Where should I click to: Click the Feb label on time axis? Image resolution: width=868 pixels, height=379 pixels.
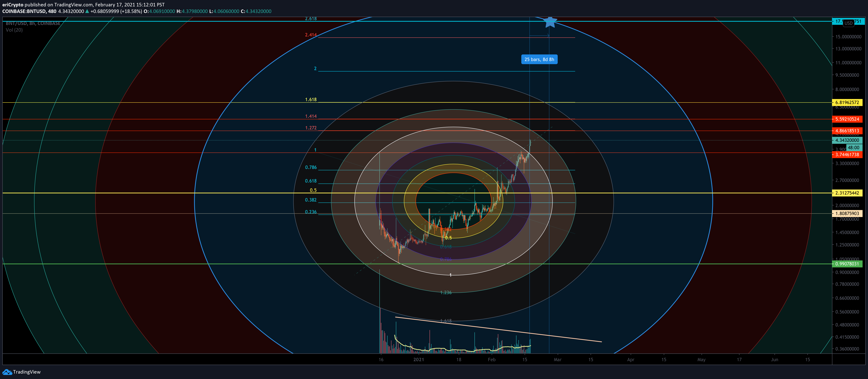tap(492, 360)
